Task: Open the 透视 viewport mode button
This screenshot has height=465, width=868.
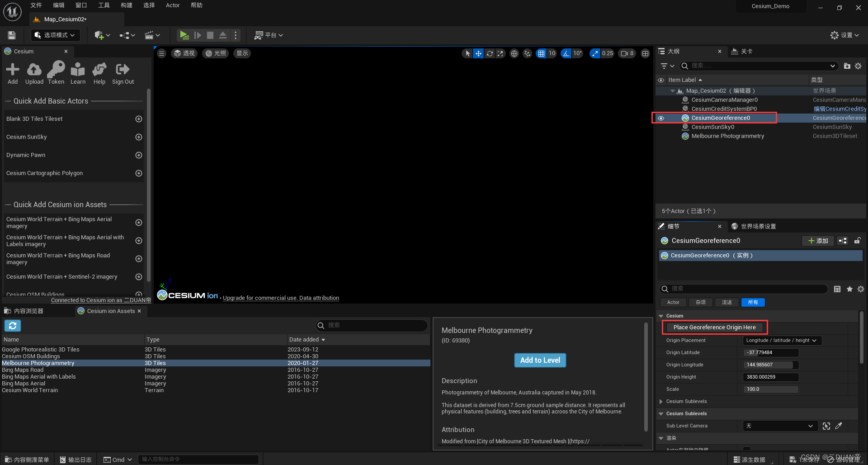Action: coord(184,53)
